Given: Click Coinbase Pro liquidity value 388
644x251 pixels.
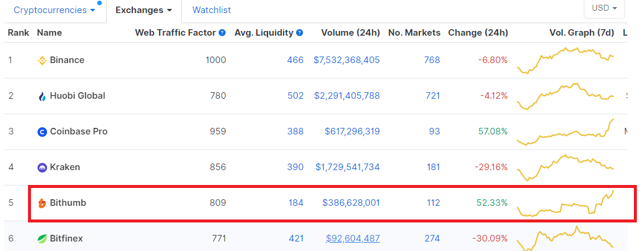Looking at the screenshot, I should [295, 131].
